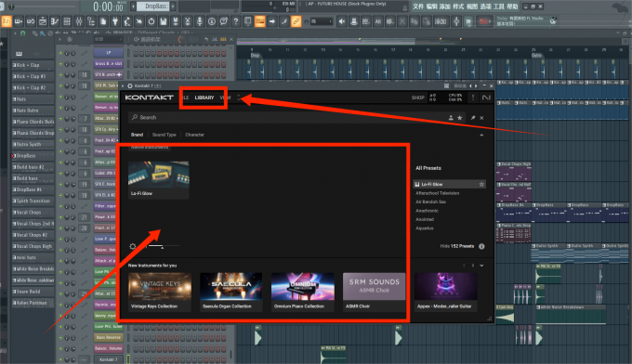
Task: Click Hide 152 Presets button
Action: tap(456, 246)
